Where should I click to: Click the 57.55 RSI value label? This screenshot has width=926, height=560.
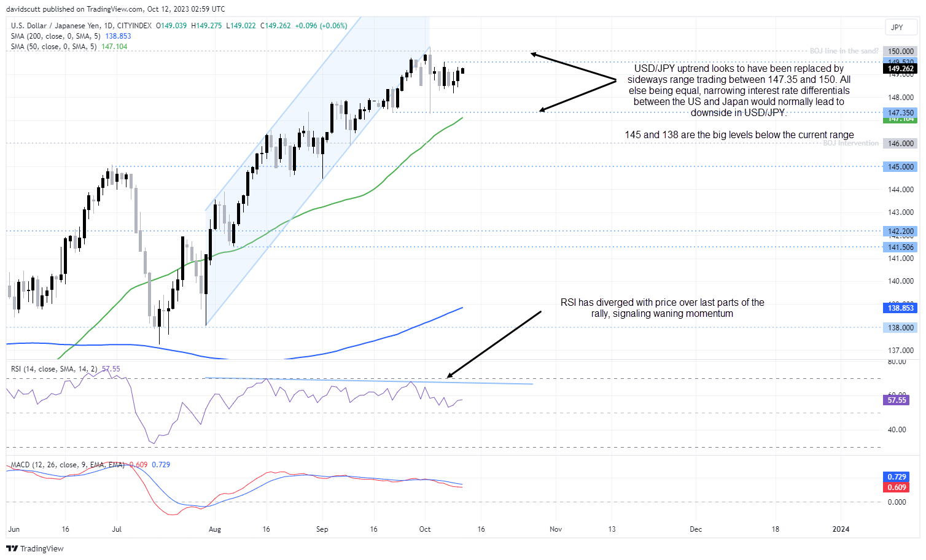(x=897, y=400)
